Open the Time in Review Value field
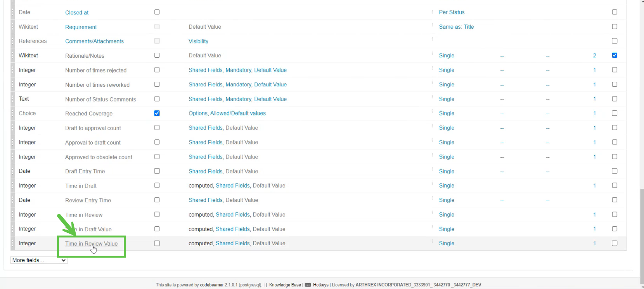644x289 pixels. [91, 244]
